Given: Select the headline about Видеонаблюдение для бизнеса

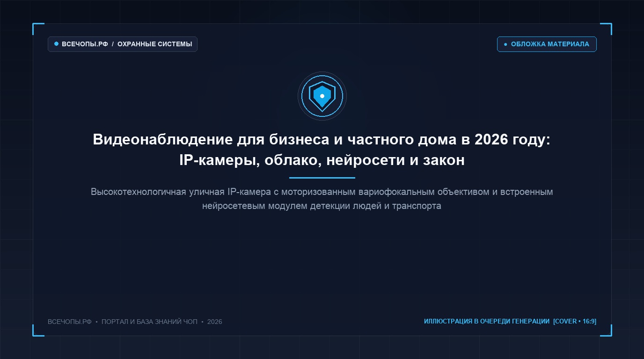Looking at the screenshot, I should (x=322, y=150).
